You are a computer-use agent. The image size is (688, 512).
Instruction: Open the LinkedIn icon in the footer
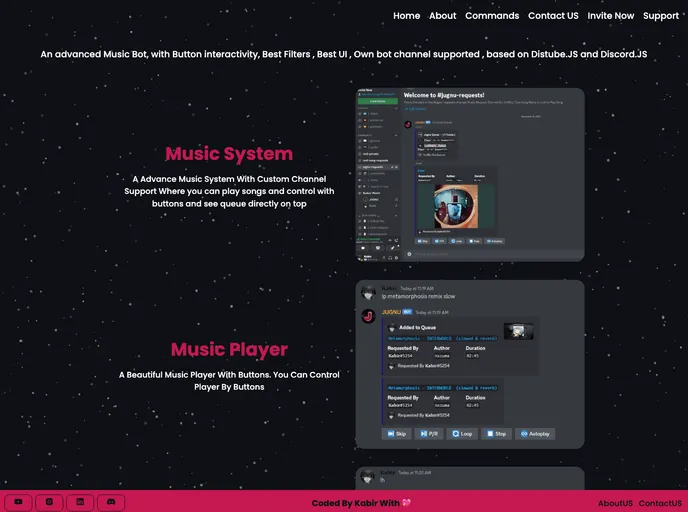(x=80, y=502)
